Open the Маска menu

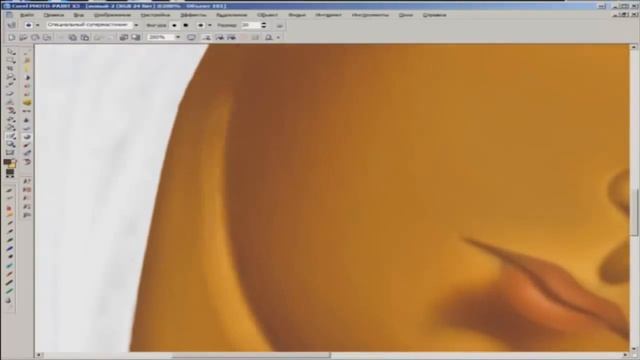pyautogui.click(x=231, y=15)
